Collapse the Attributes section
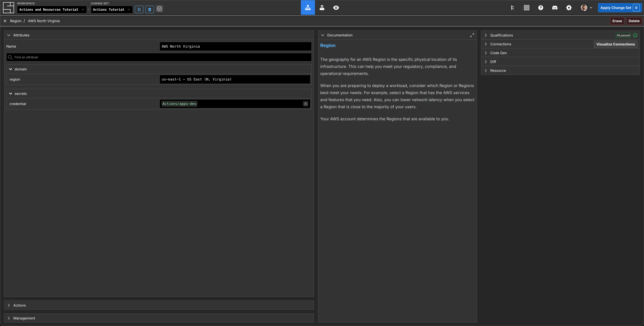Screen dimensions: 644x326 point(9,35)
